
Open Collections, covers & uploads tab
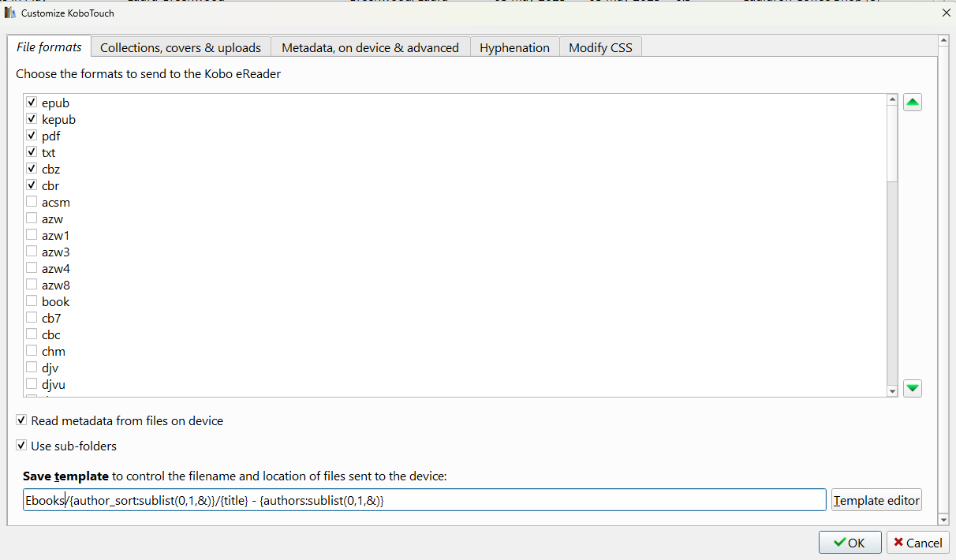181,47
